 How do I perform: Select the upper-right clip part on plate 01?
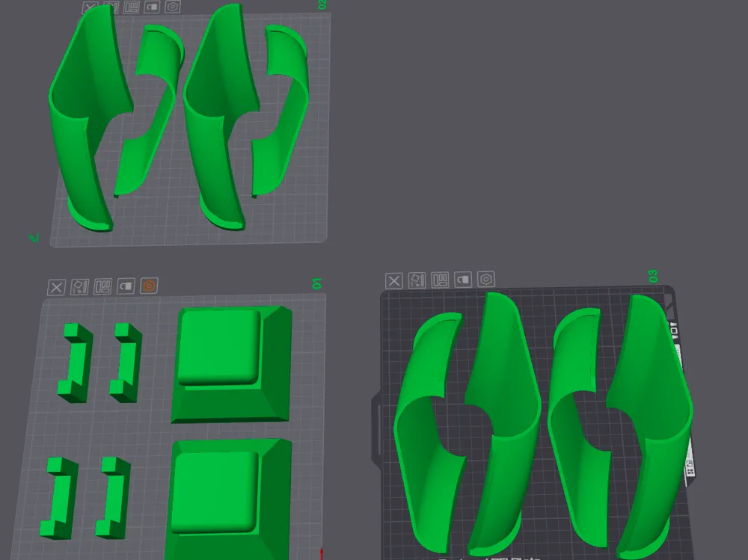126,363
